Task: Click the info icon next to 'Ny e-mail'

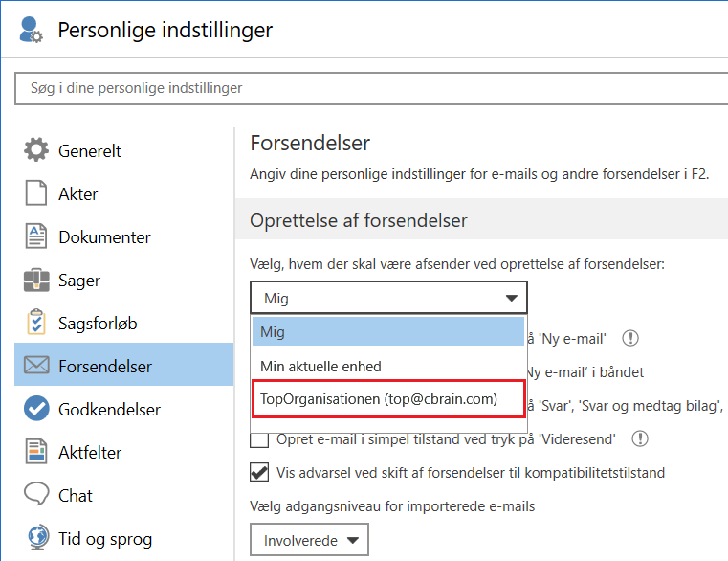Action: click(x=629, y=338)
